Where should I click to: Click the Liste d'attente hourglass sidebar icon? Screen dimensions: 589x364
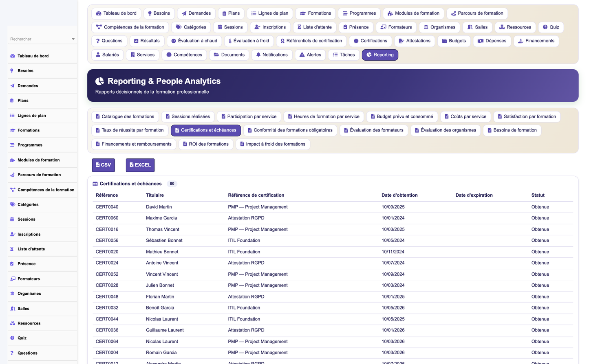tap(12, 249)
